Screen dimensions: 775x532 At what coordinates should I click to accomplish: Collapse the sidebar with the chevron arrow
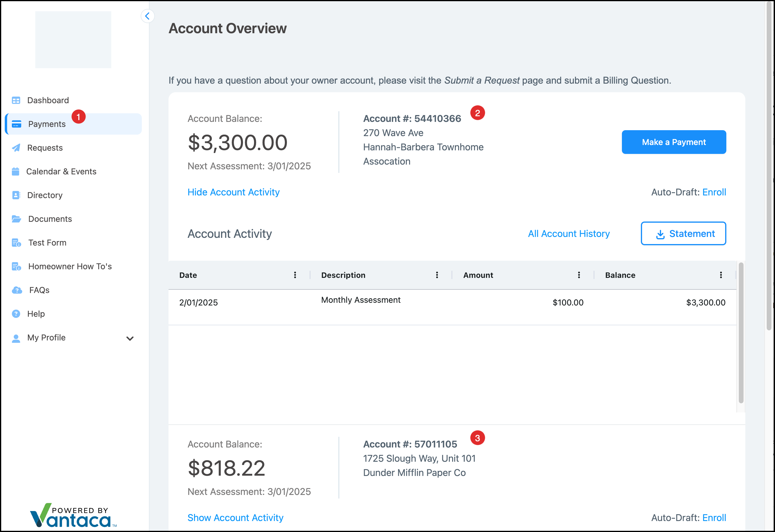click(x=147, y=16)
